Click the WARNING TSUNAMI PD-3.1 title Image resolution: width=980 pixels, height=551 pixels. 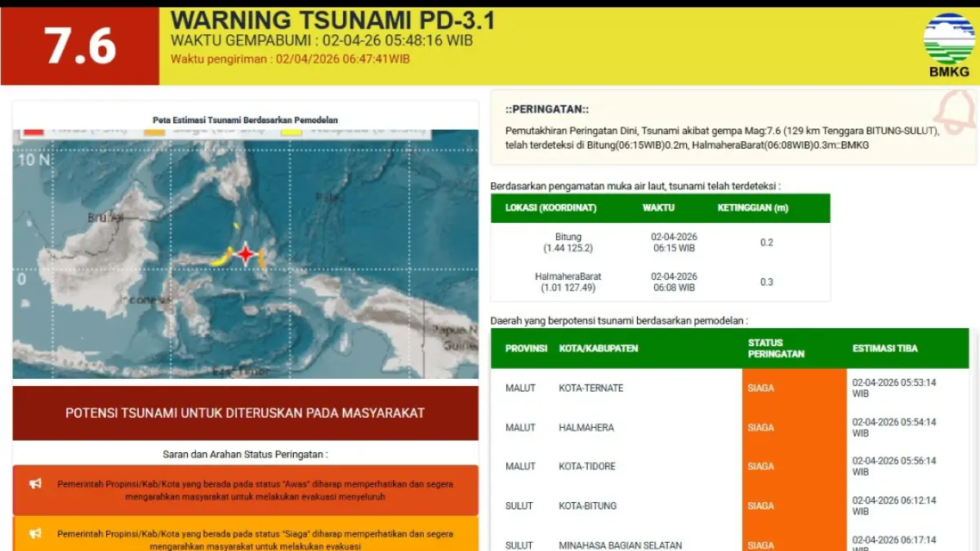332,20
